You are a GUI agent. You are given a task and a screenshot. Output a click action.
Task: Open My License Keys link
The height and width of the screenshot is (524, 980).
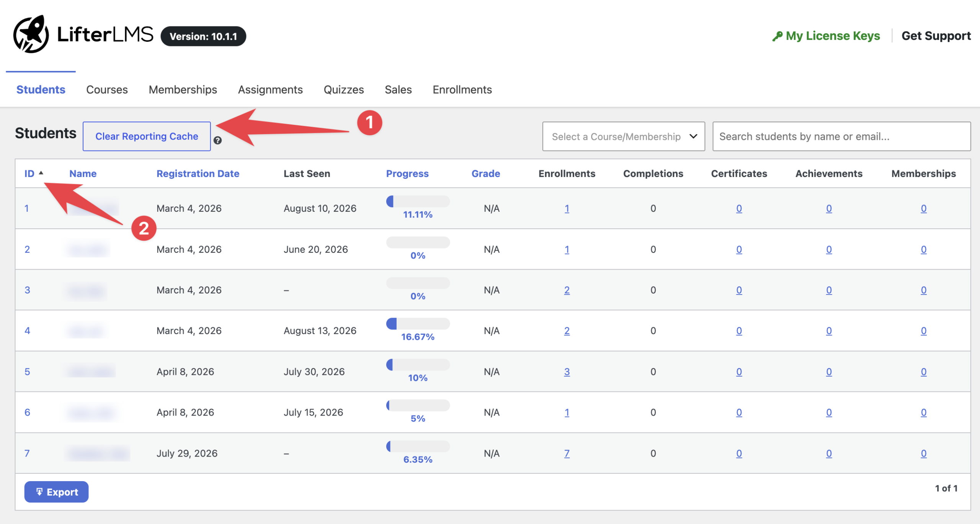[826, 36]
